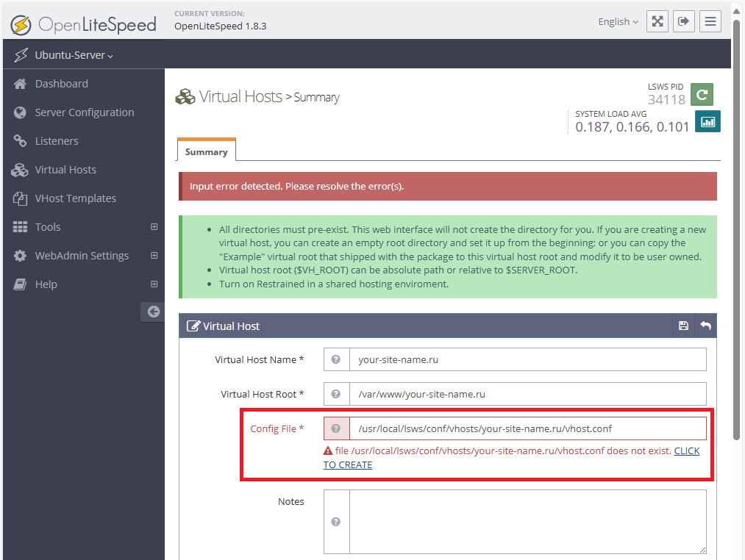Click the Virtual Hosts breadcrumb title
Viewport: 745px width, 560px height.
coord(240,97)
